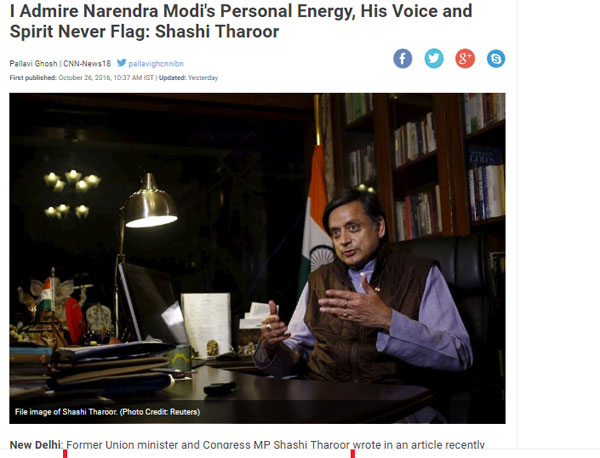Click the photo caption crediting Reuters
The image size is (600, 458).
(107, 412)
